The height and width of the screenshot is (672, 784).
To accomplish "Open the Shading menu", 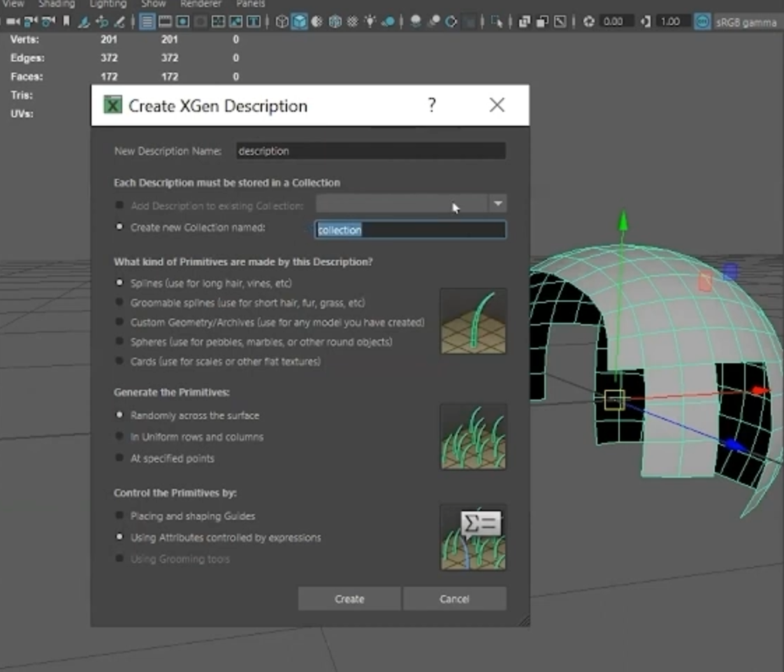I will (x=56, y=3).
